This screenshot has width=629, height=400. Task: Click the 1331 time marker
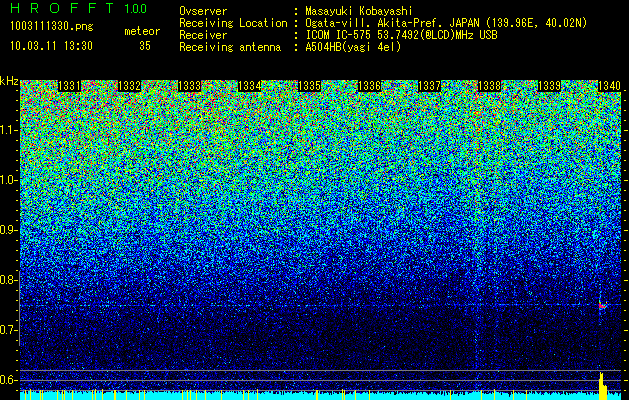pos(69,86)
